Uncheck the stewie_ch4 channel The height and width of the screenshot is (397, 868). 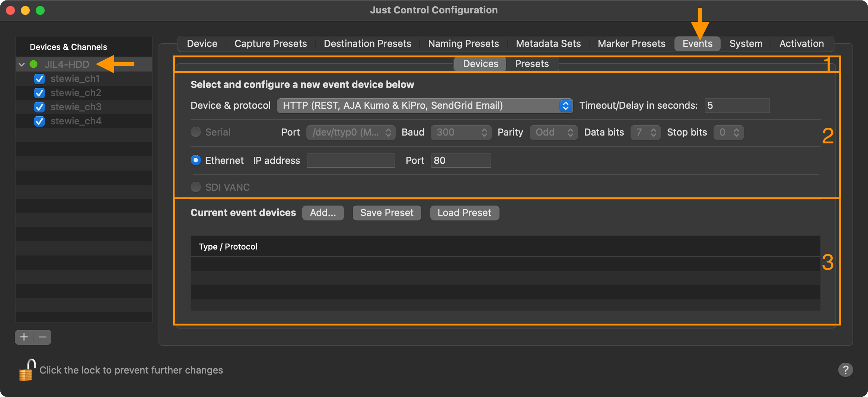(x=39, y=121)
